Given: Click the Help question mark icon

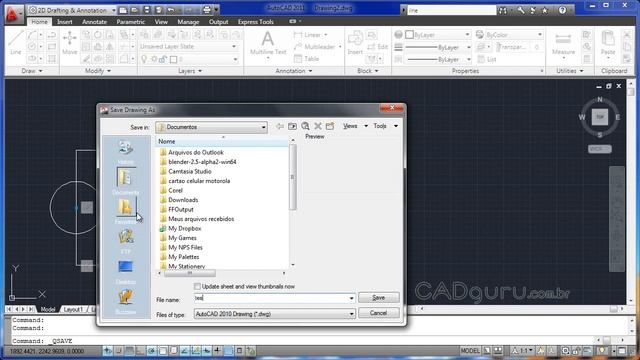Looking at the screenshot, I should coord(562,10).
